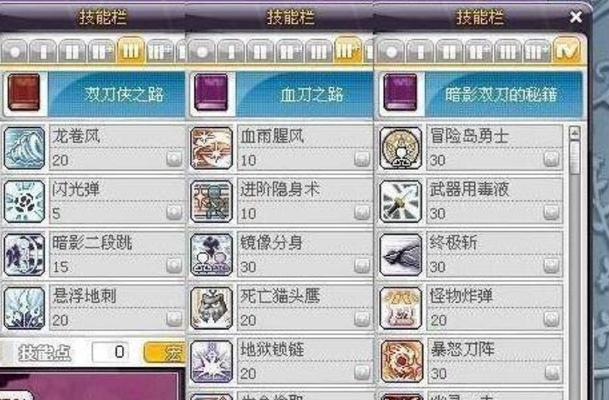Select the 镜像分身 skill icon
The image size is (609, 400).
click(x=212, y=255)
